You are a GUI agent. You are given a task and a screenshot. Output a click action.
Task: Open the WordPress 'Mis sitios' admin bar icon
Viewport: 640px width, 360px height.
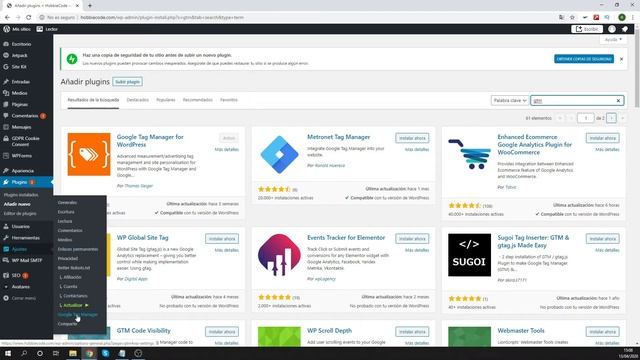pos(7,29)
